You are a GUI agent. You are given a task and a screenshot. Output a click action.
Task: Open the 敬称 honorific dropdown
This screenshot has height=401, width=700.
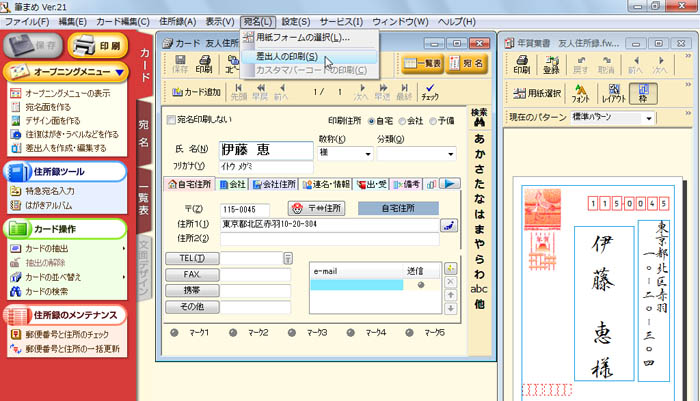click(x=369, y=155)
